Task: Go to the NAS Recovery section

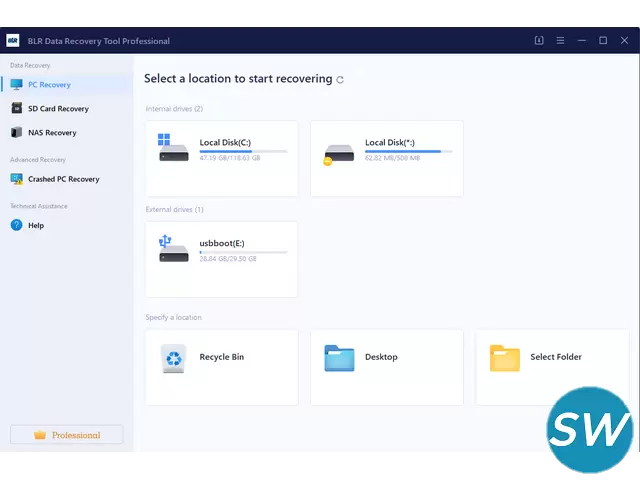Action: coord(52,133)
